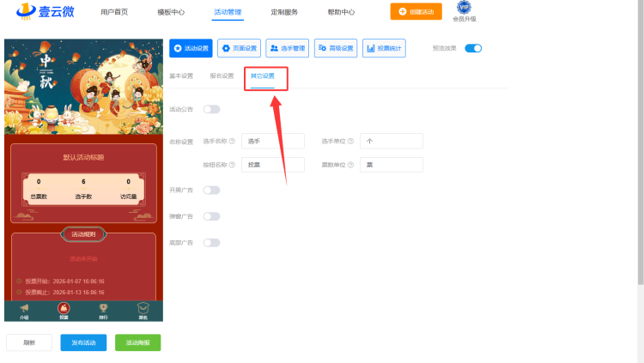Switch to the 基本设置 tab
Image resolution: width=644 pixels, height=363 pixels.
(181, 76)
